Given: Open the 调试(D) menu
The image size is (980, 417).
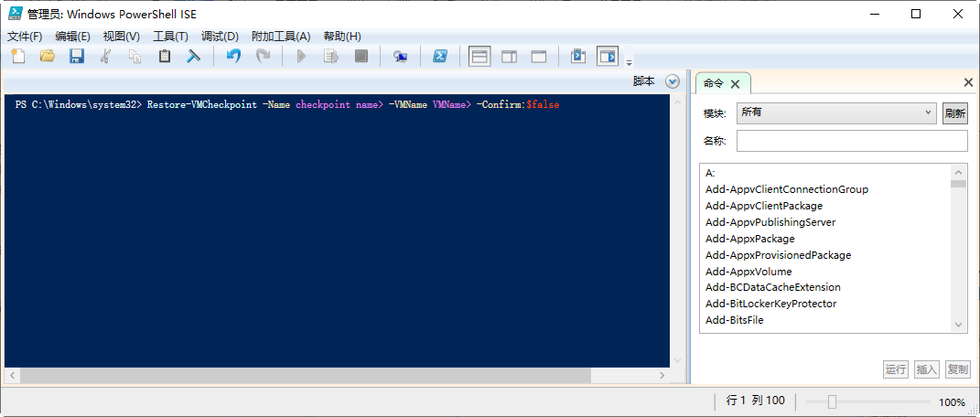Looking at the screenshot, I should (x=220, y=37).
